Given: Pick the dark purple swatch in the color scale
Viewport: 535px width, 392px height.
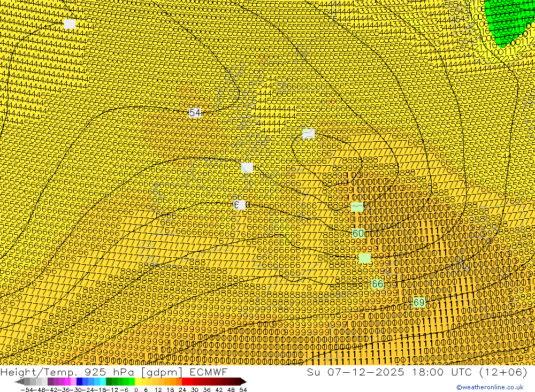Looking at the screenshot, I should (50, 381).
